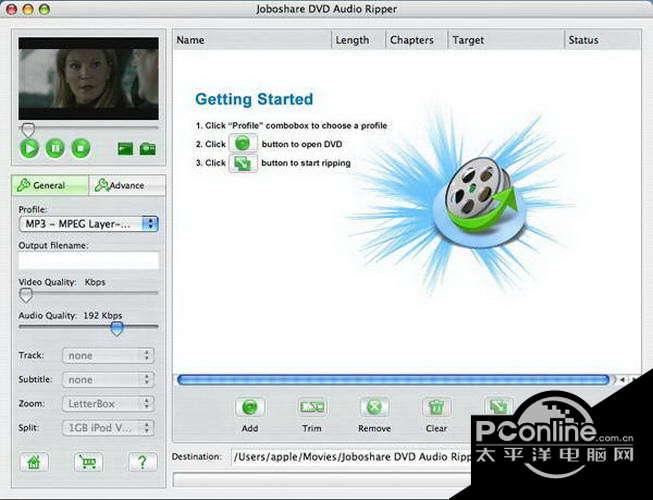653x500 pixels.
Task: Click the Clear trash button
Action: pos(436,407)
